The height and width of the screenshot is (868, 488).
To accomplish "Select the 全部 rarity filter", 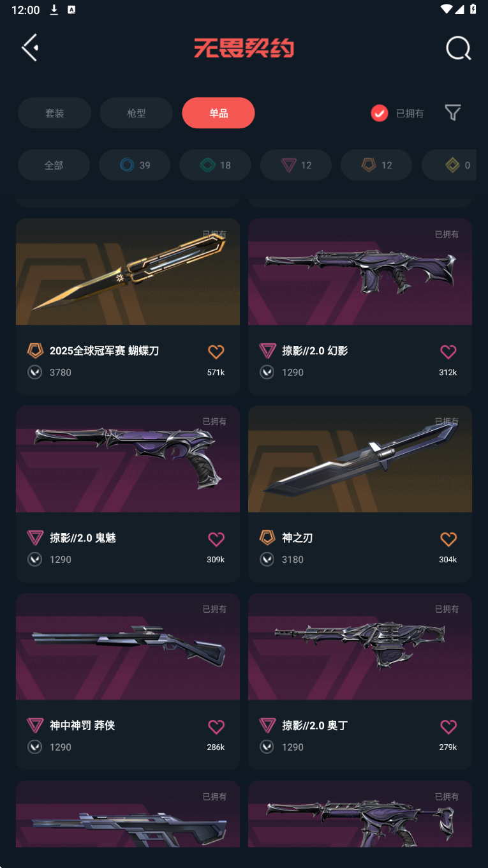I will click(54, 165).
